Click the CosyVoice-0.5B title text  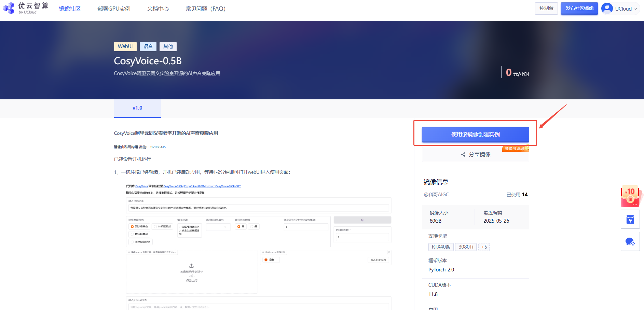pyautogui.click(x=148, y=61)
